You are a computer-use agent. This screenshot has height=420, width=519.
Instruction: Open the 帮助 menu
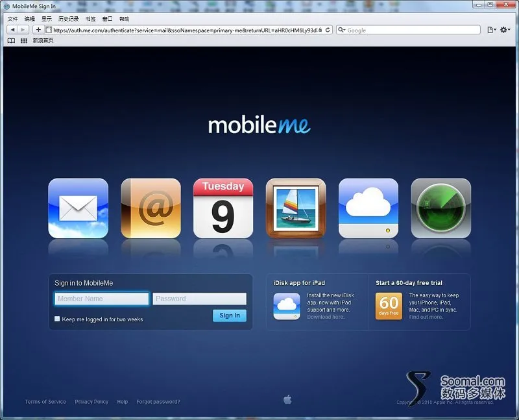coord(124,19)
